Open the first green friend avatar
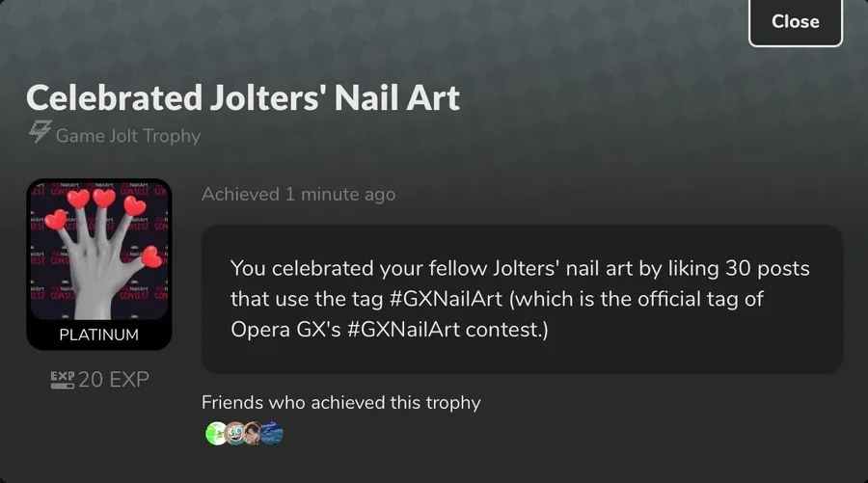Viewport: 868px width, 483px height. click(216, 434)
